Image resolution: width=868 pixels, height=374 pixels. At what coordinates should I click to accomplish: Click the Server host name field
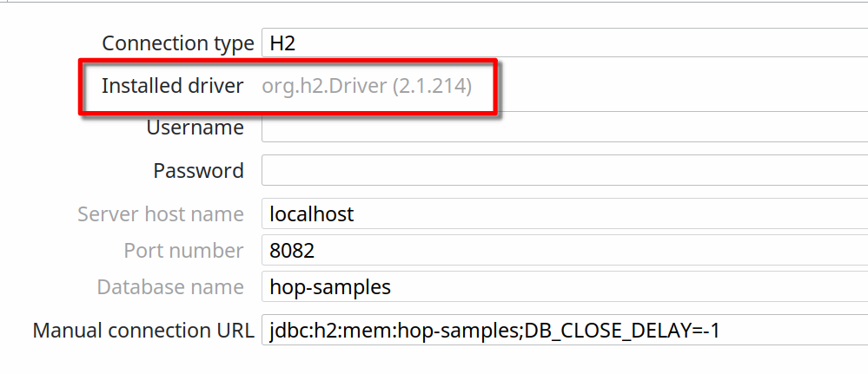tap(565, 213)
